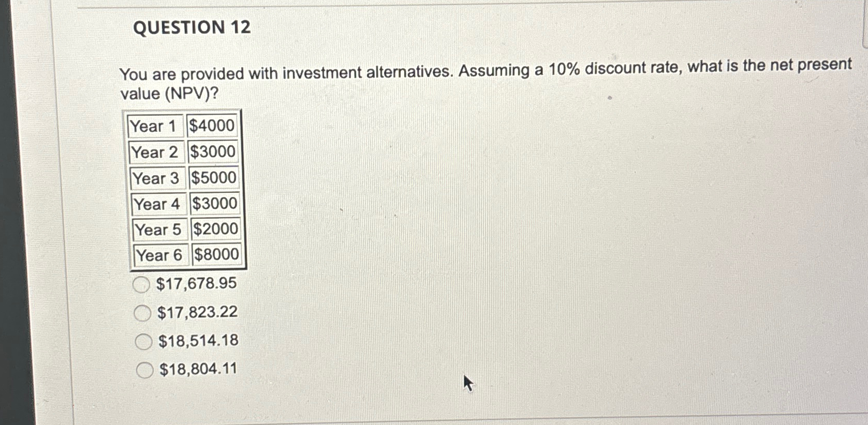Screen dimensions: 868x425
Task: Click the Year 6 table cell
Action: click(159, 254)
